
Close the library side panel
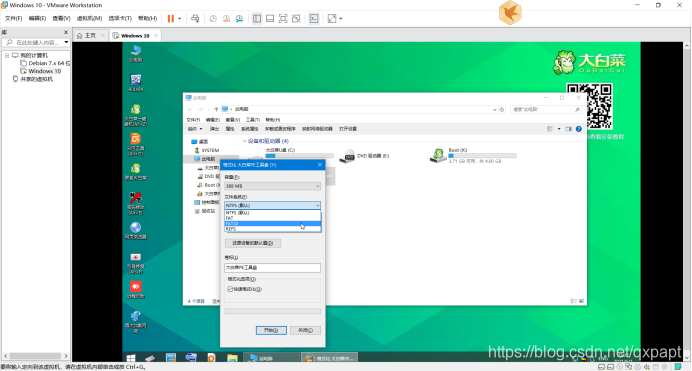tap(66, 32)
